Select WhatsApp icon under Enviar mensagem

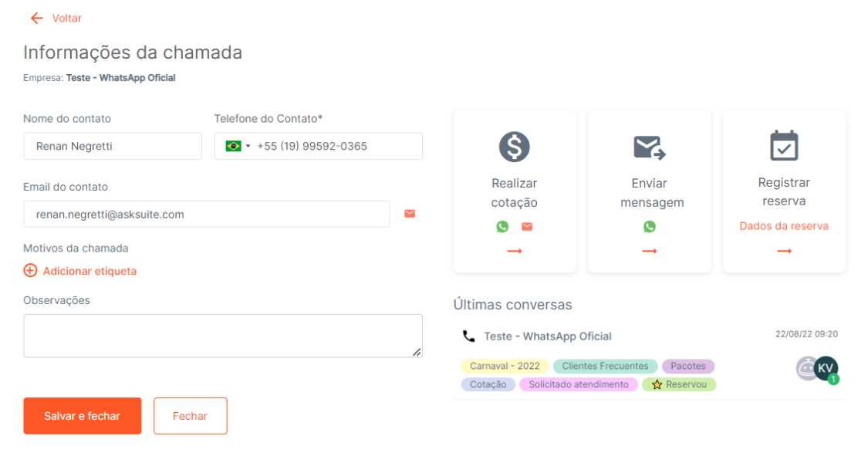tap(650, 227)
